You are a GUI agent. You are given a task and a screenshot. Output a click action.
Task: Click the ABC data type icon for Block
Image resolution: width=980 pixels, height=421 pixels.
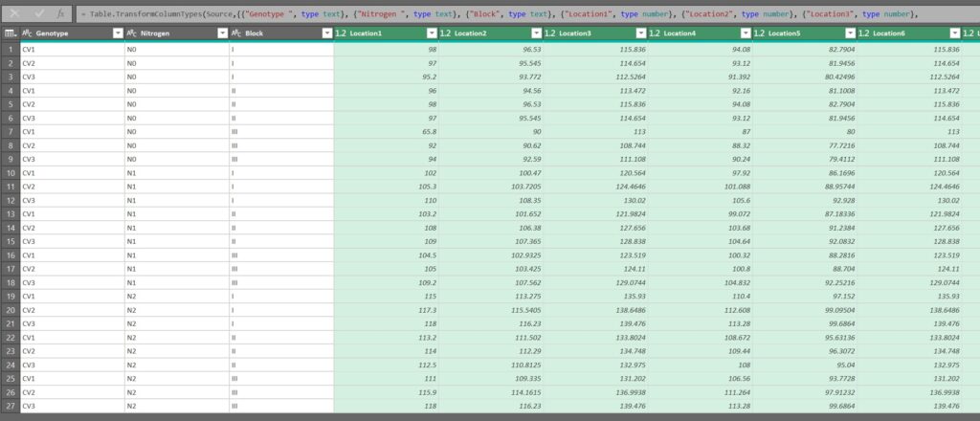[236, 33]
